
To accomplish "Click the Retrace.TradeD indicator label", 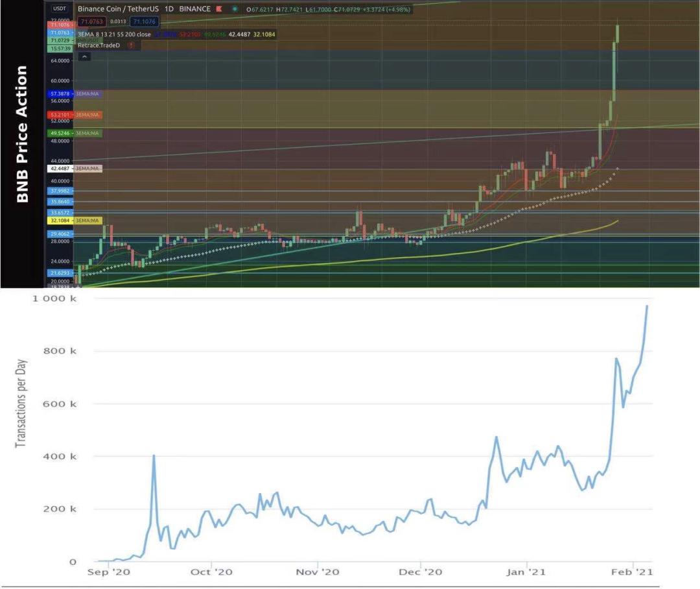I will [x=99, y=45].
